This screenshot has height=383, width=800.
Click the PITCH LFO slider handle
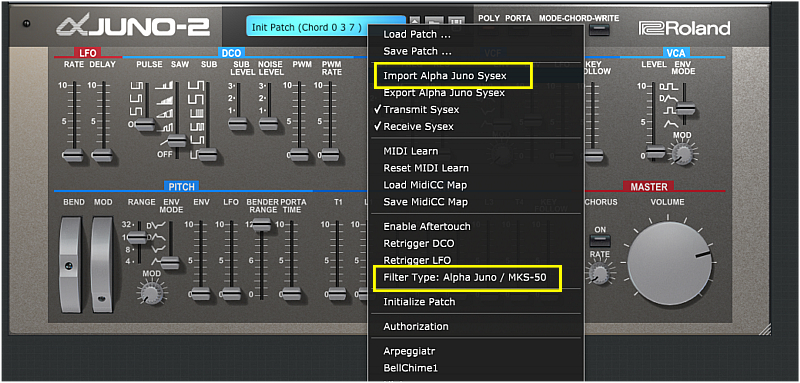coord(231,294)
